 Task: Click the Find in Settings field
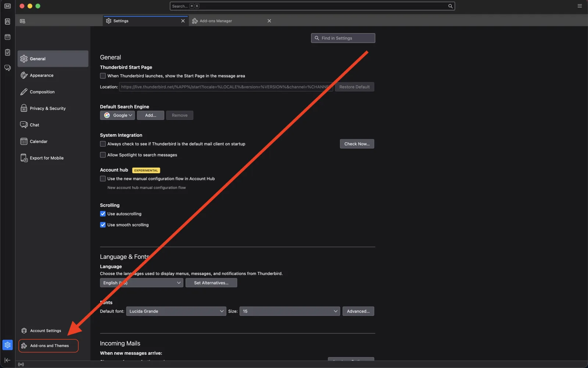pos(343,38)
